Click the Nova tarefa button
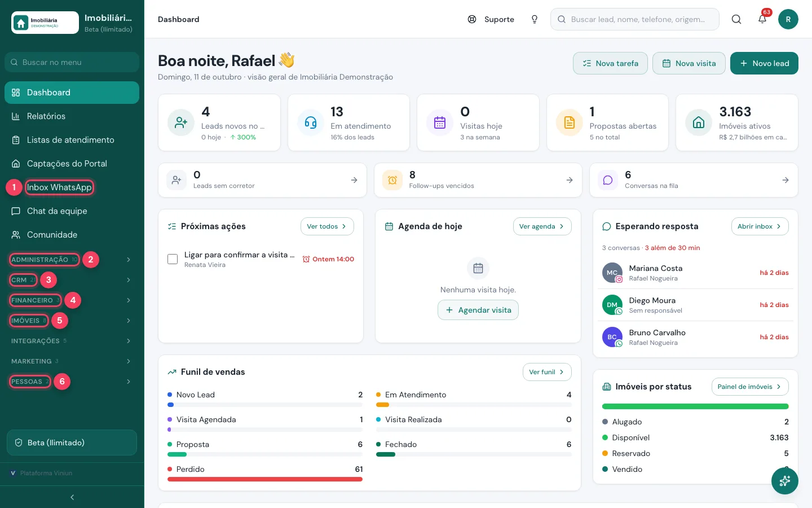 (x=610, y=63)
